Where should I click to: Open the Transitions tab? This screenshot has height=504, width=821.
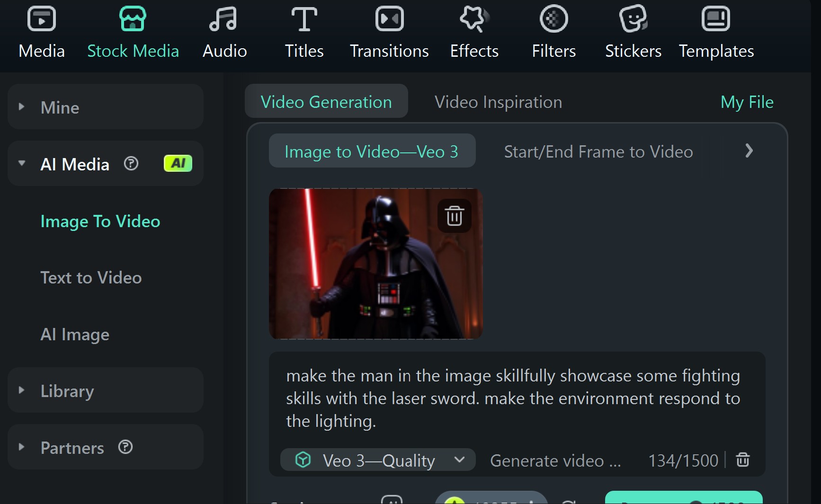click(x=389, y=33)
